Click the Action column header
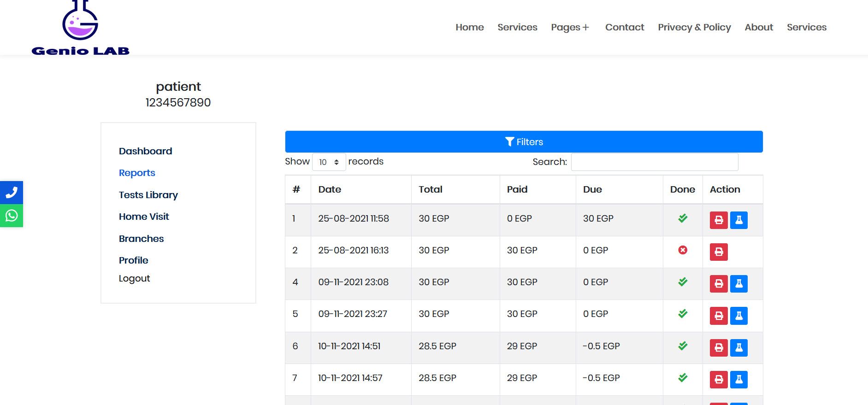868x405 pixels. tap(732, 189)
